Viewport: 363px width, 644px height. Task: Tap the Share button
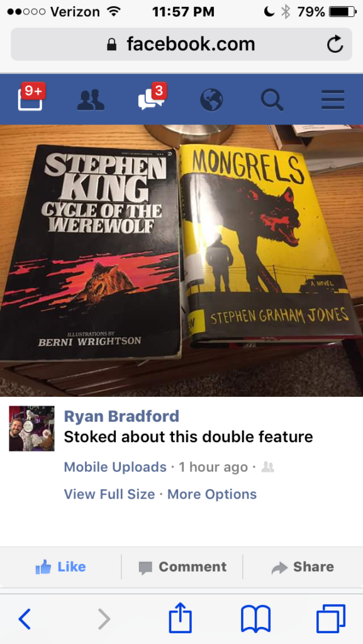(x=303, y=567)
